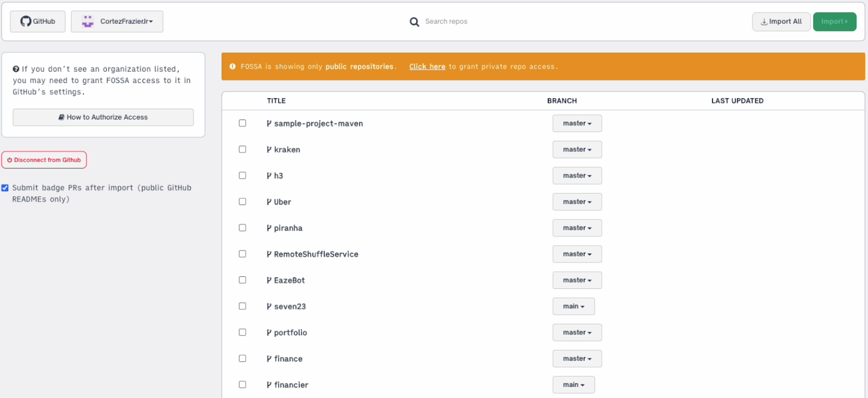
Task: Click the branch icon beside kraken
Action: pyautogui.click(x=269, y=149)
